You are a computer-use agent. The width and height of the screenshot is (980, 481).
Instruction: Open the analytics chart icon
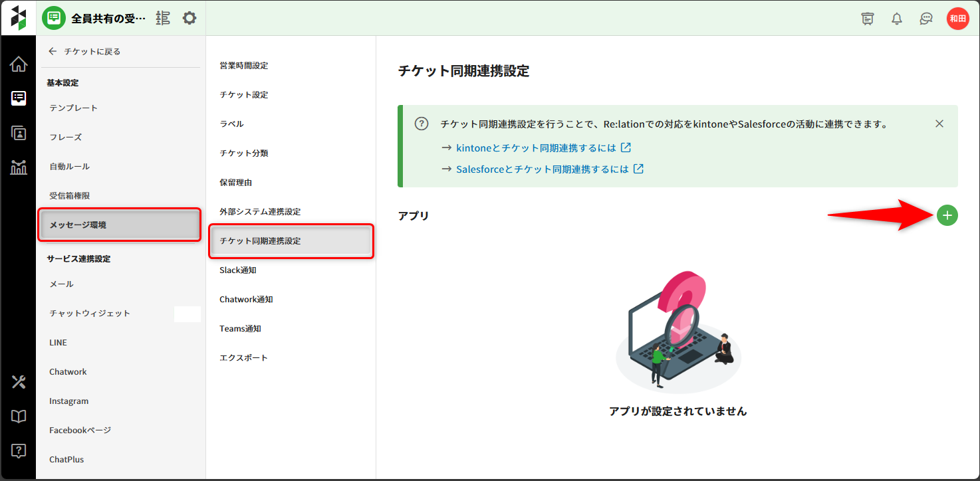19,167
